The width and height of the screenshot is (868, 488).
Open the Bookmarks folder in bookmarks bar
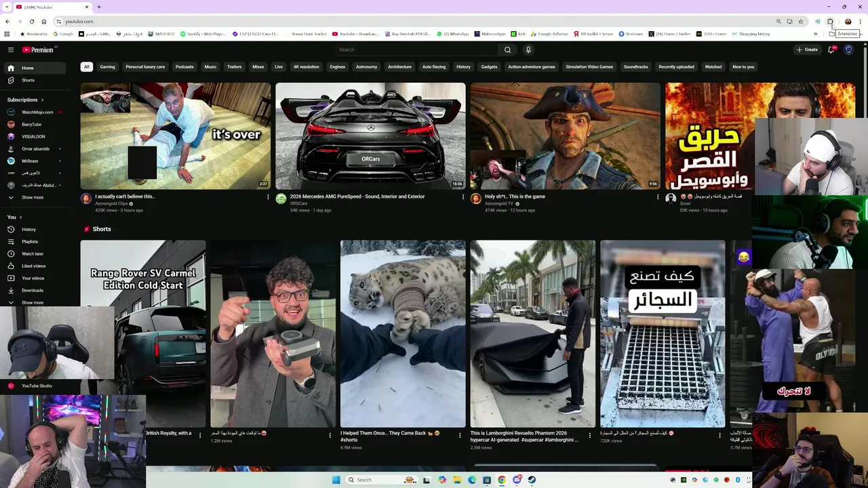point(35,34)
